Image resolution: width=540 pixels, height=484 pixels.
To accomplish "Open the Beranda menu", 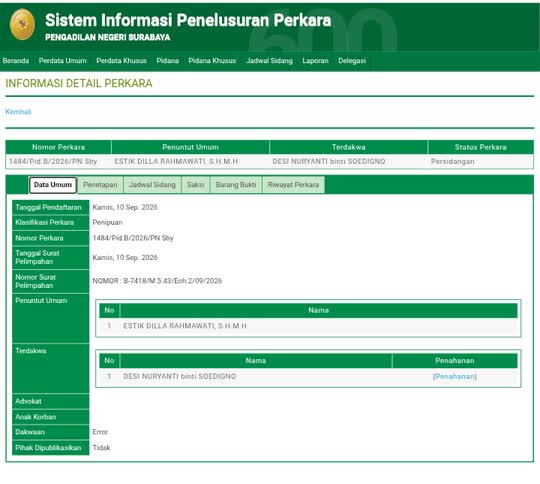I will tap(16, 61).
